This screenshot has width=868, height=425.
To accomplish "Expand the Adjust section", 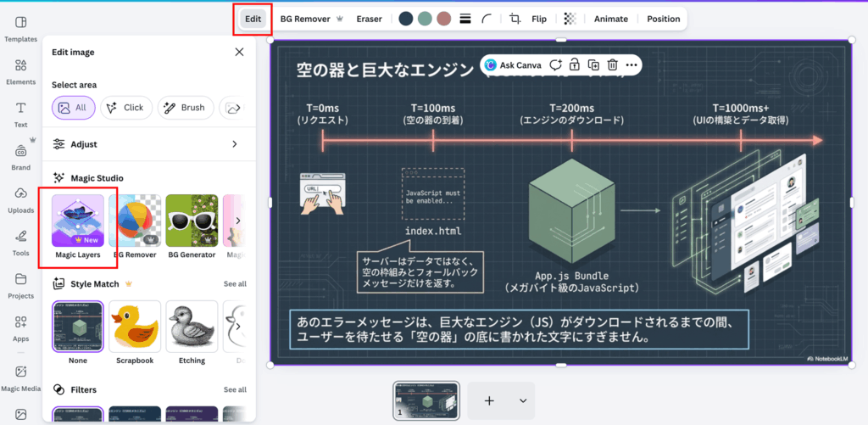I will pyautogui.click(x=235, y=144).
